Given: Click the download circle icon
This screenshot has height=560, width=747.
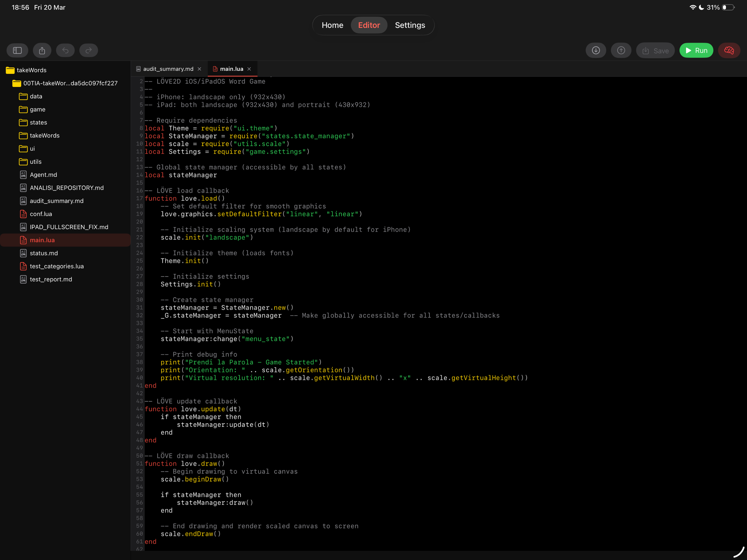Looking at the screenshot, I should point(596,51).
